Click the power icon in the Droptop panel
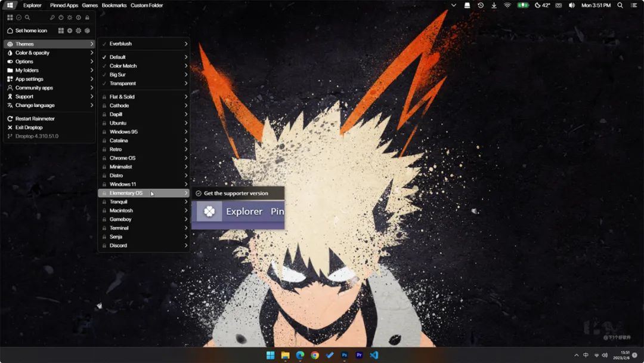644x363 pixels. (x=61, y=18)
